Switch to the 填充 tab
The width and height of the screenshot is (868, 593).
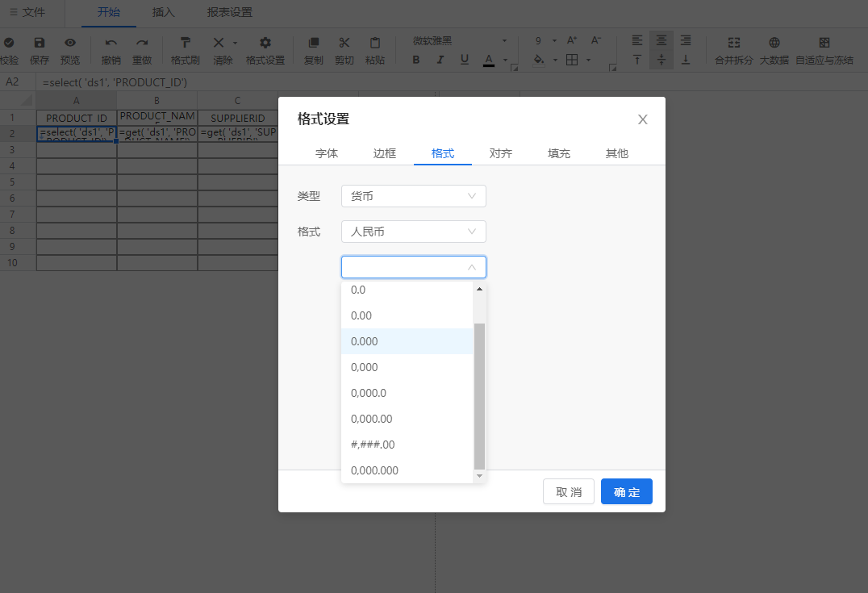point(558,153)
